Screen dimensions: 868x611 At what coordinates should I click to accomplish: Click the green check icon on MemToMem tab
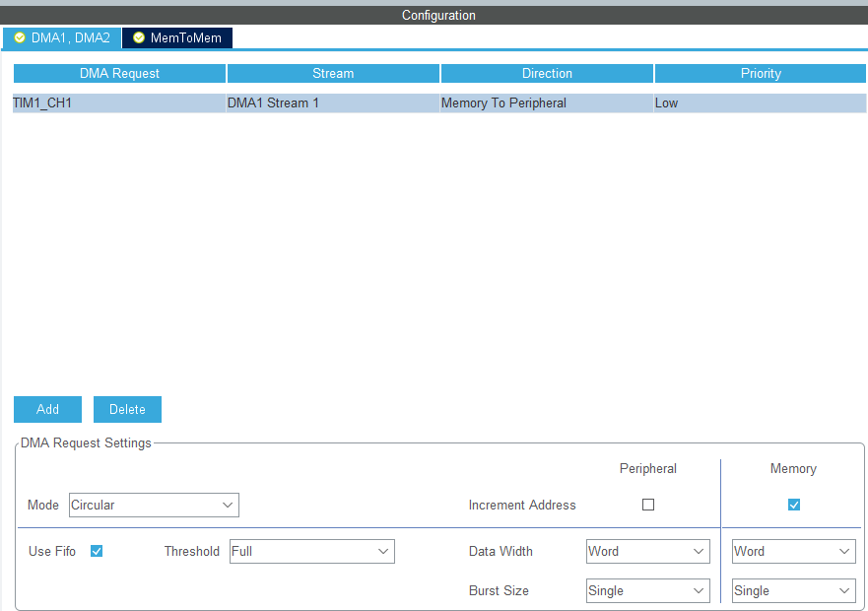click(x=139, y=37)
